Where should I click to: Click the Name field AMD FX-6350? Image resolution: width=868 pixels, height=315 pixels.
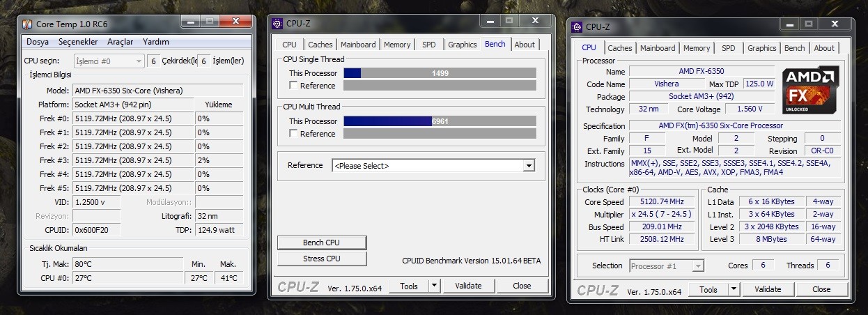[702, 72]
